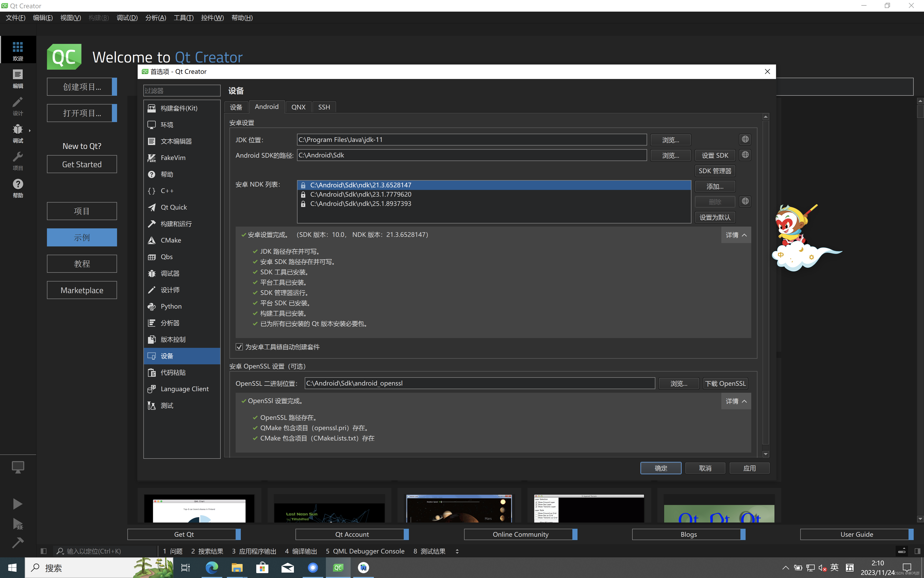Switch to QNX tab

298,107
